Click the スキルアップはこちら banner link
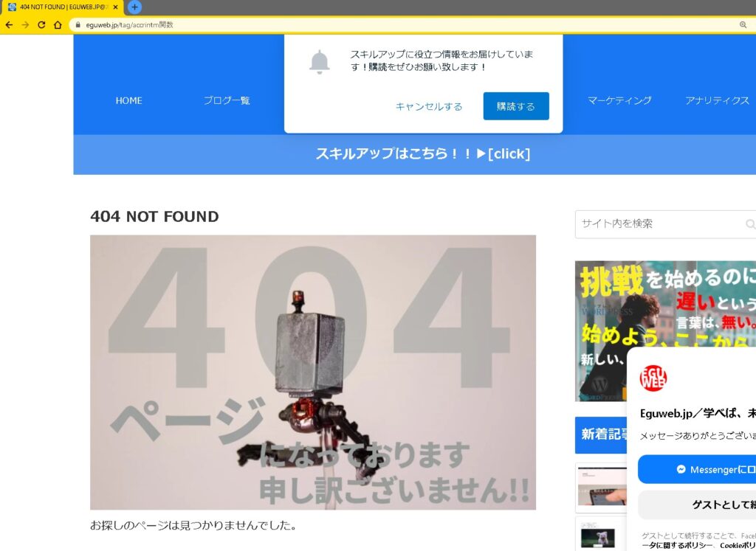Viewport: 756px width, 551px height. click(x=422, y=154)
